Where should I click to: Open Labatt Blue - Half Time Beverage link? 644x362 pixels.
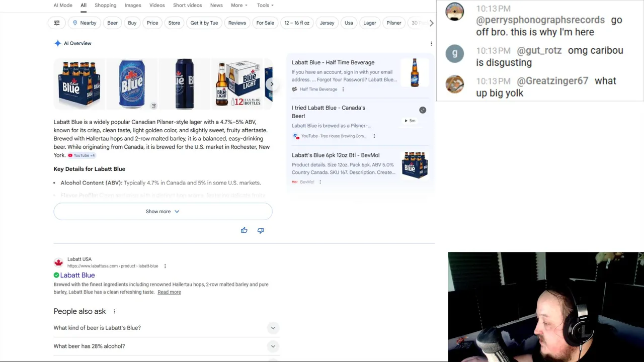[x=333, y=62]
